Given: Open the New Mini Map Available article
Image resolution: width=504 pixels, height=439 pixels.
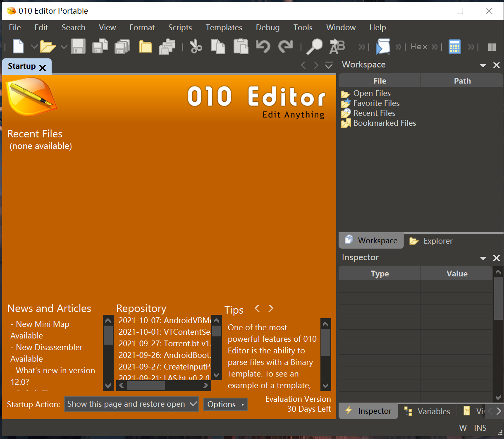Looking at the screenshot, I should tap(40, 330).
